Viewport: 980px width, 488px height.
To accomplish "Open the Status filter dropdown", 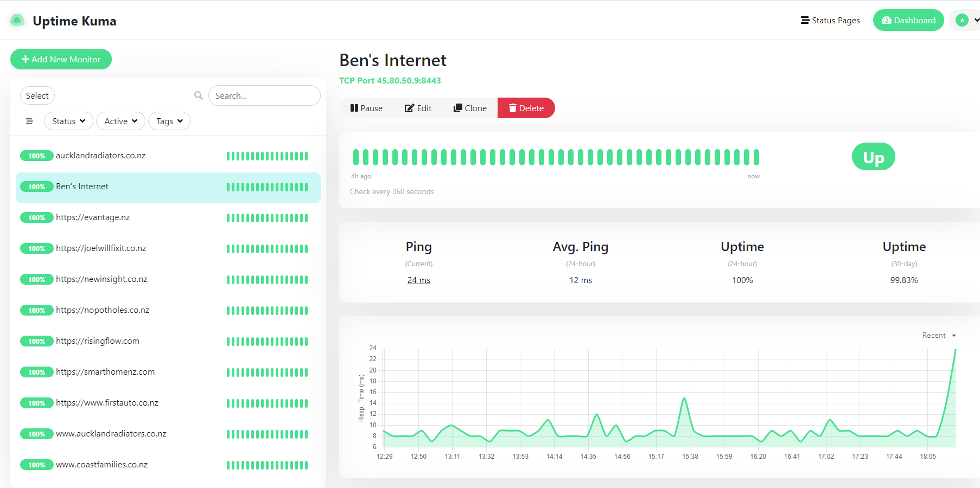I will tap(68, 121).
